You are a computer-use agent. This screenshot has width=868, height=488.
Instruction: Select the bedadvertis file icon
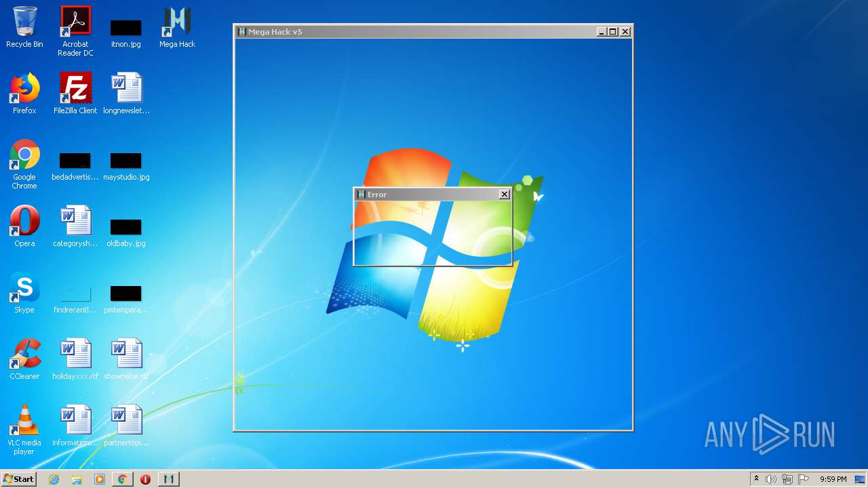(75, 166)
